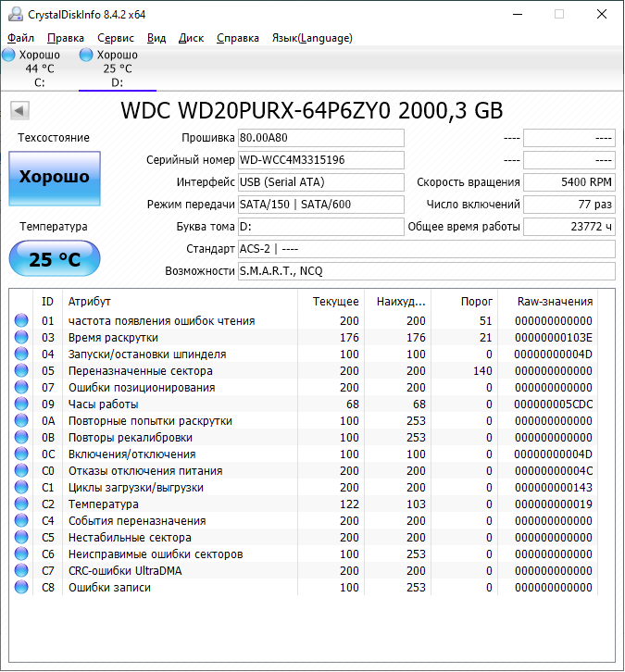Click the previous disk arrow icon
Screen dimensions: 625x672
[x=19, y=111]
